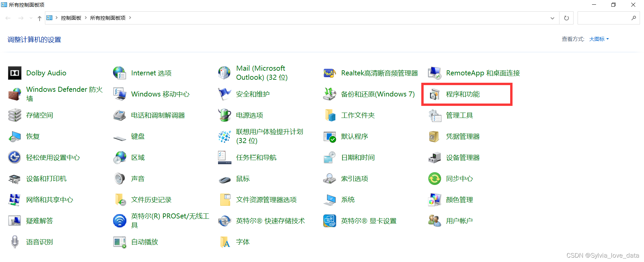Click the 设备管理器 icon

click(x=435, y=157)
